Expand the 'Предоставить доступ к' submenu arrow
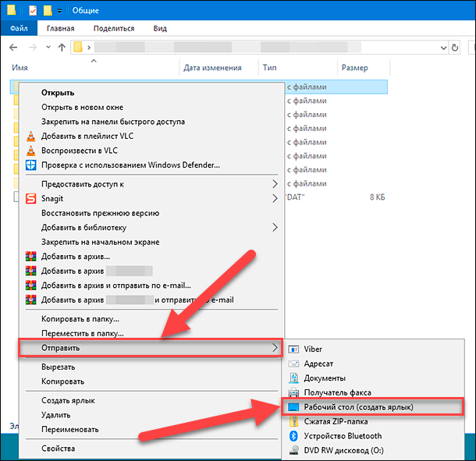This screenshot has width=476, height=461. 275,184
